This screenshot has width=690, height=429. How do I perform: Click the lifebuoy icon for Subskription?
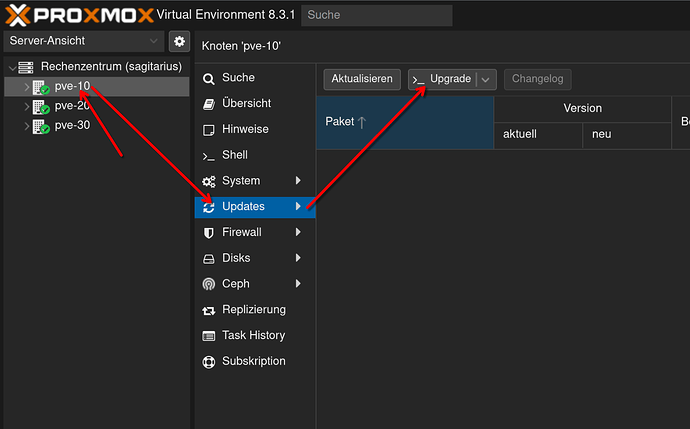click(209, 362)
